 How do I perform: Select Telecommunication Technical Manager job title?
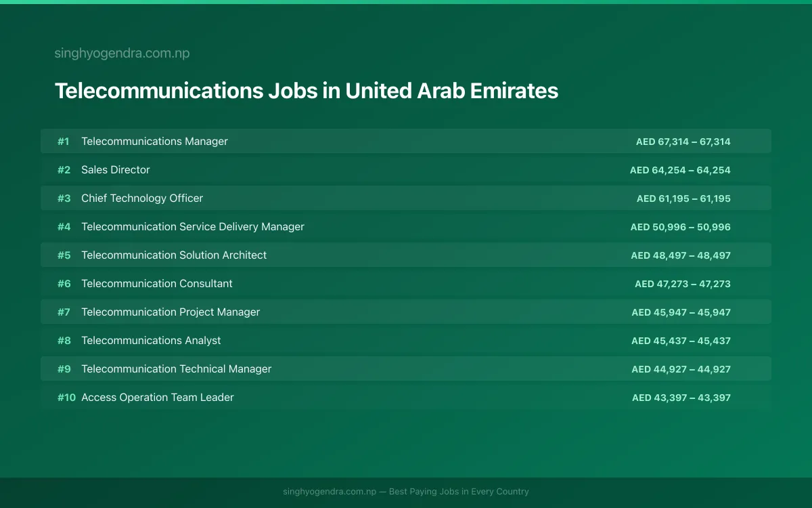pos(177,369)
